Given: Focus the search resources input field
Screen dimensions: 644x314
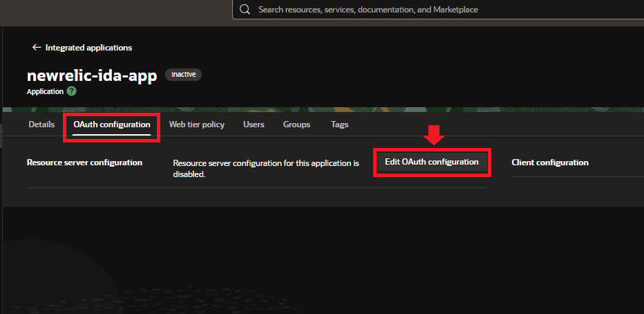Looking at the screenshot, I should tap(438, 9).
